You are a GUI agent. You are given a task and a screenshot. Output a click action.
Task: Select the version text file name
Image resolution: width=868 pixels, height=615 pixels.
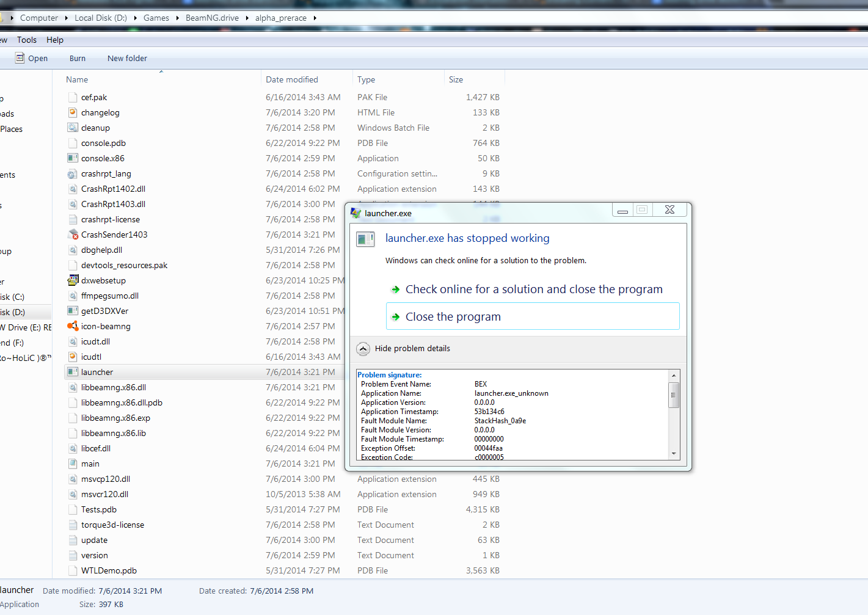coord(95,555)
